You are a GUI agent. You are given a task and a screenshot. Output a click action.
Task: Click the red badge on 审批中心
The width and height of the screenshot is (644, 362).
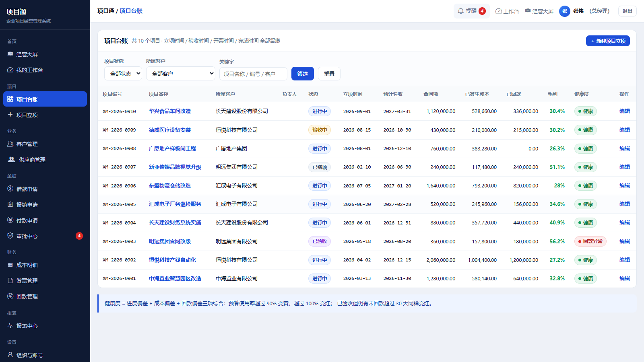click(79, 236)
